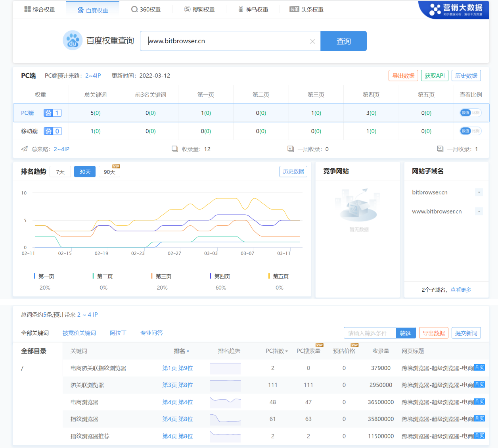Sort by 排名 column arrow
The image size is (498, 448).
[x=188, y=352]
